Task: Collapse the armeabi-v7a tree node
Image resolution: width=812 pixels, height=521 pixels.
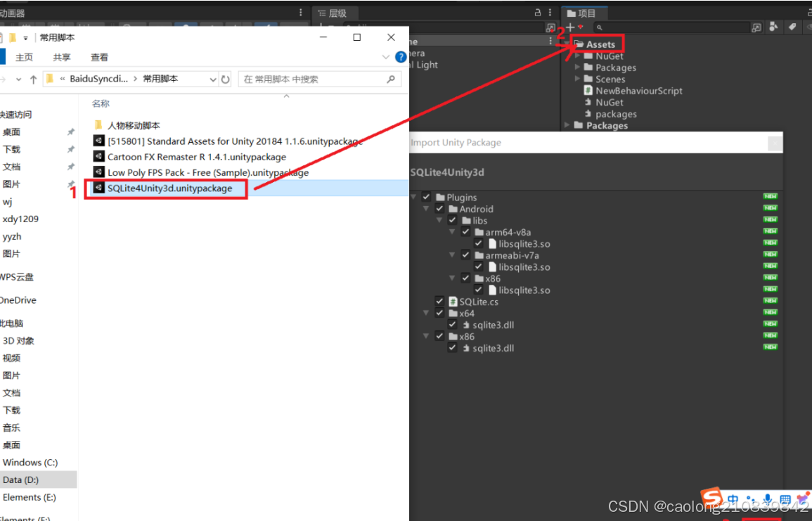Action: pyautogui.click(x=452, y=255)
